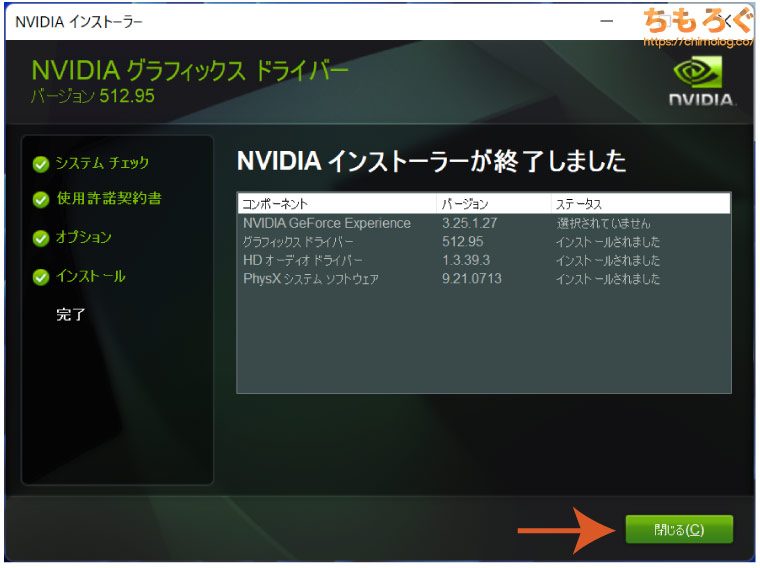Viewport: 760px width, 568px height.
Task: Click the バージョン column header
Action: [493, 204]
